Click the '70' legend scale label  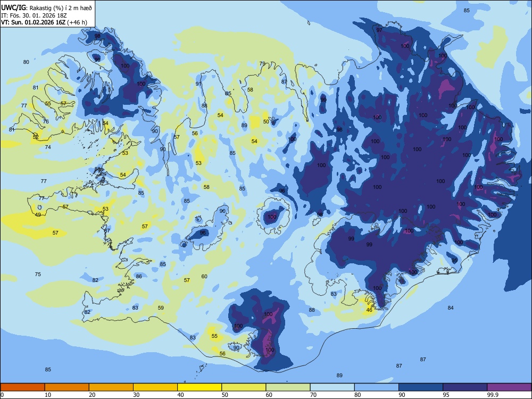[x=313, y=395]
